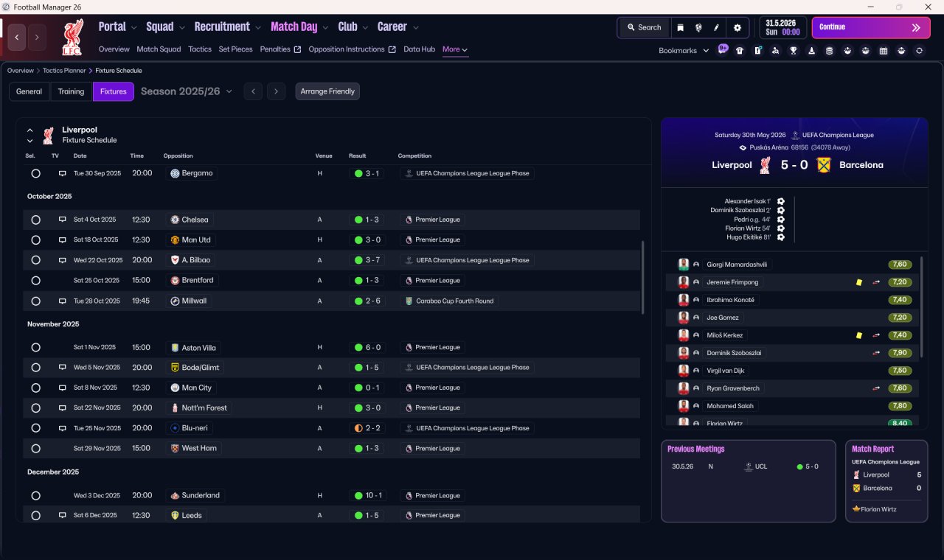Click the calendar shortcut icon
This screenshot has height=560, width=944.
(x=883, y=51)
